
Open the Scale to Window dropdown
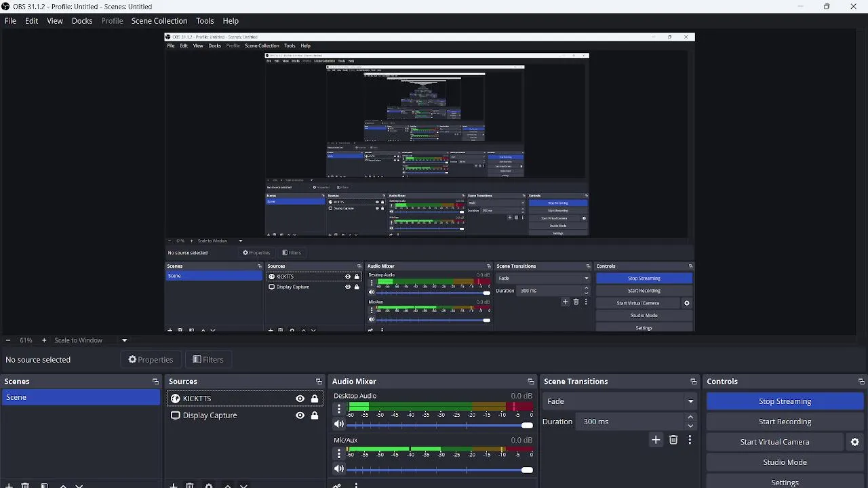point(124,340)
